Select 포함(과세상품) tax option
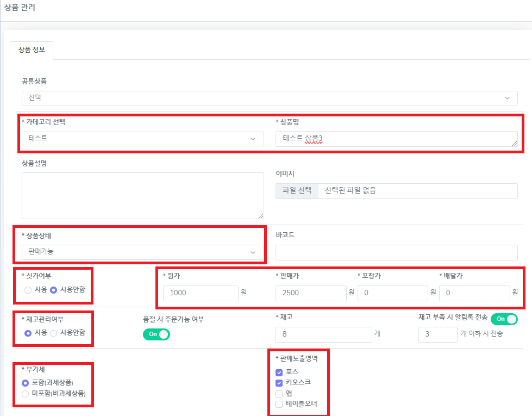Screen dimensions: 532x416 pyautogui.click(x=26, y=382)
